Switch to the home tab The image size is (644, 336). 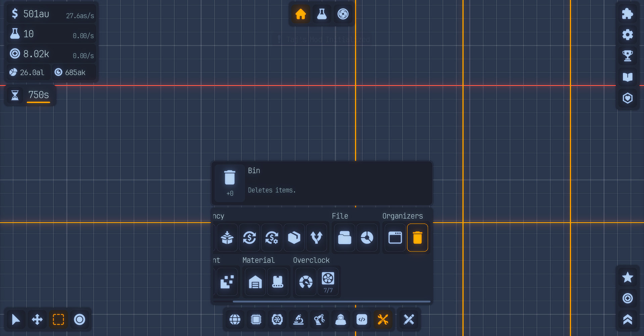click(301, 14)
